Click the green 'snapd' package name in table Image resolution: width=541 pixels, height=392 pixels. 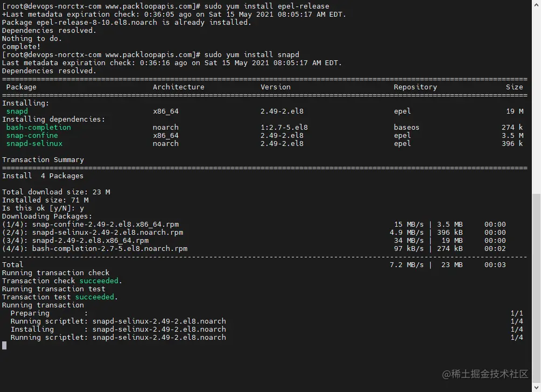pyautogui.click(x=17, y=111)
